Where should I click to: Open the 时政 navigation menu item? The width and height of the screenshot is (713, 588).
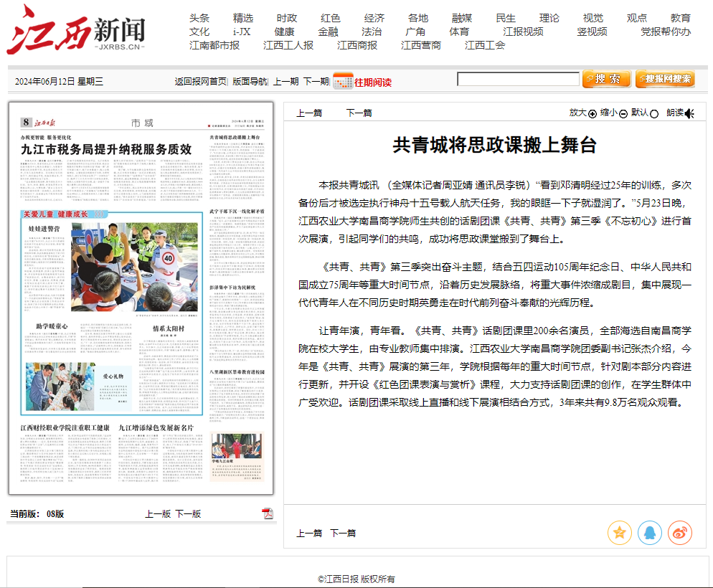click(287, 18)
